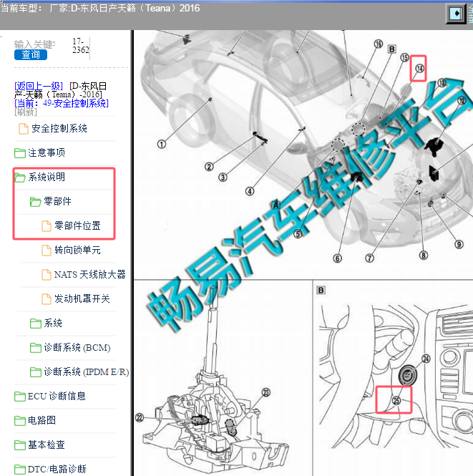Viewport: 473px width, 476px height.
Task: Open the NATS 天线放大器 page
Action: 90,274
